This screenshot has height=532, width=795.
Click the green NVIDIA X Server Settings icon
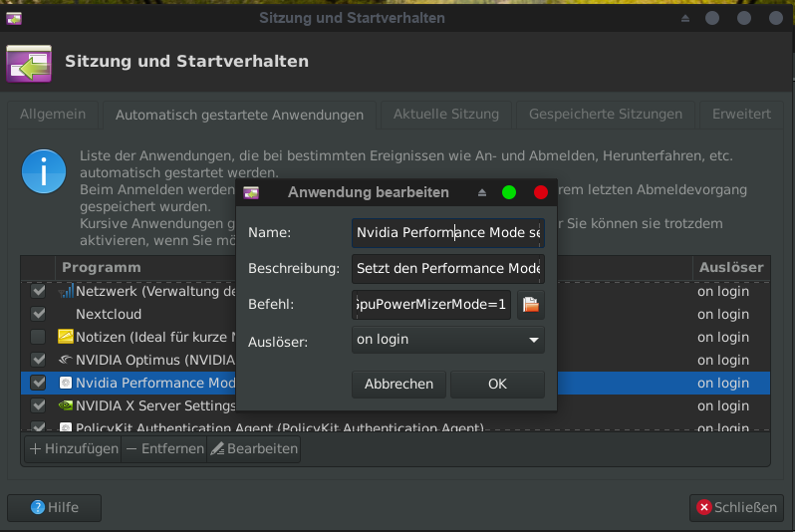click(x=67, y=405)
